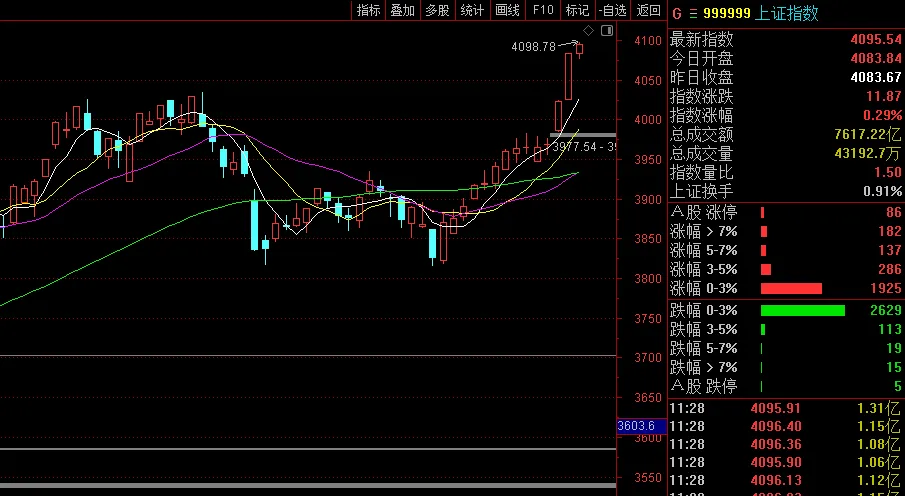
Task: Click the G icon beside stock code
Action: [x=676, y=13]
